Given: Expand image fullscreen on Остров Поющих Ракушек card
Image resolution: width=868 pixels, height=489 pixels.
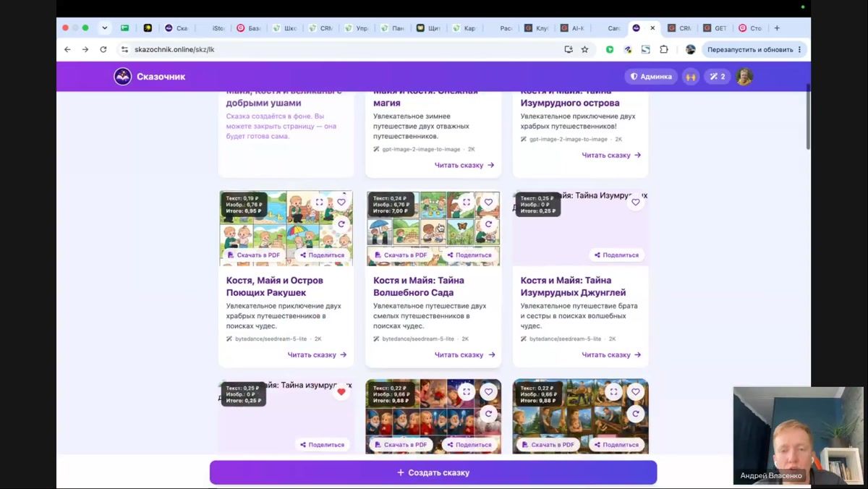Looking at the screenshot, I should tap(320, 203).
